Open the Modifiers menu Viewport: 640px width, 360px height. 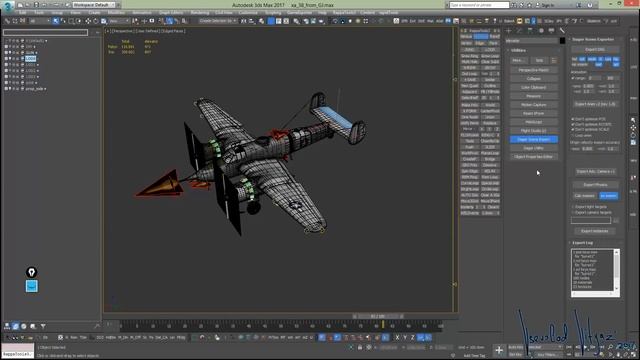[x=116, y=13]
